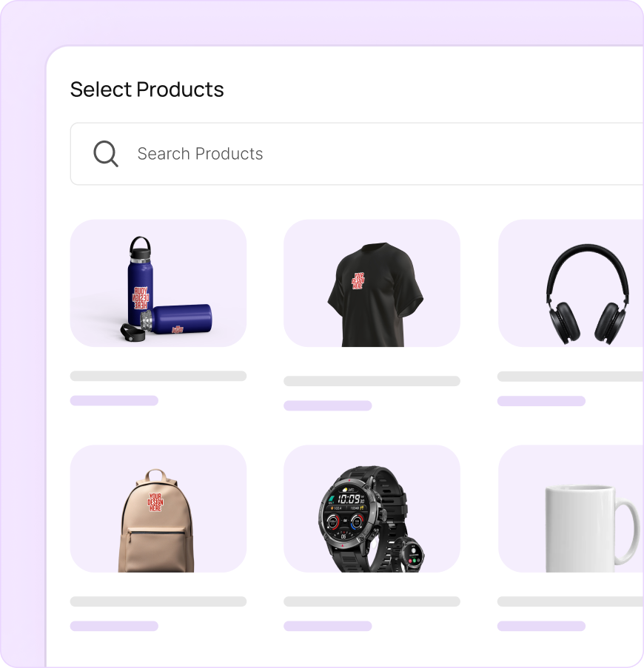Click the purple price bar under smartwatch
Image resolution: width=644 pixels, height=668 pixels.
tap(328, 626)
